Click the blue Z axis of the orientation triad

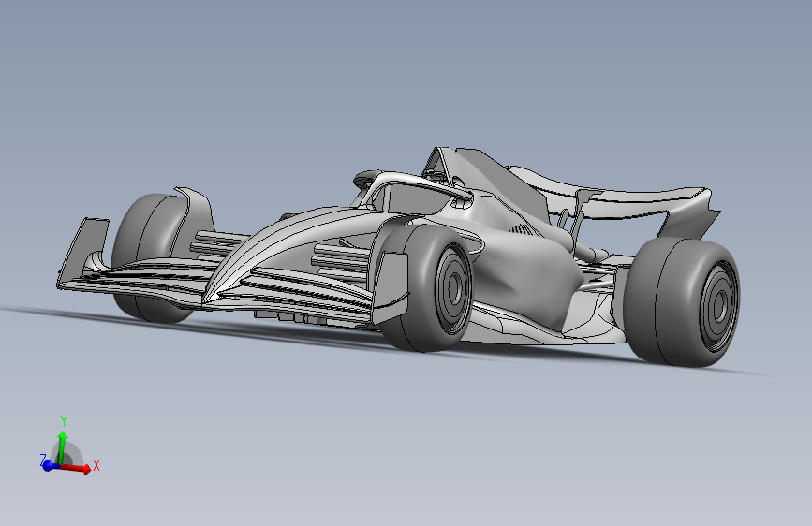[46, 464]
